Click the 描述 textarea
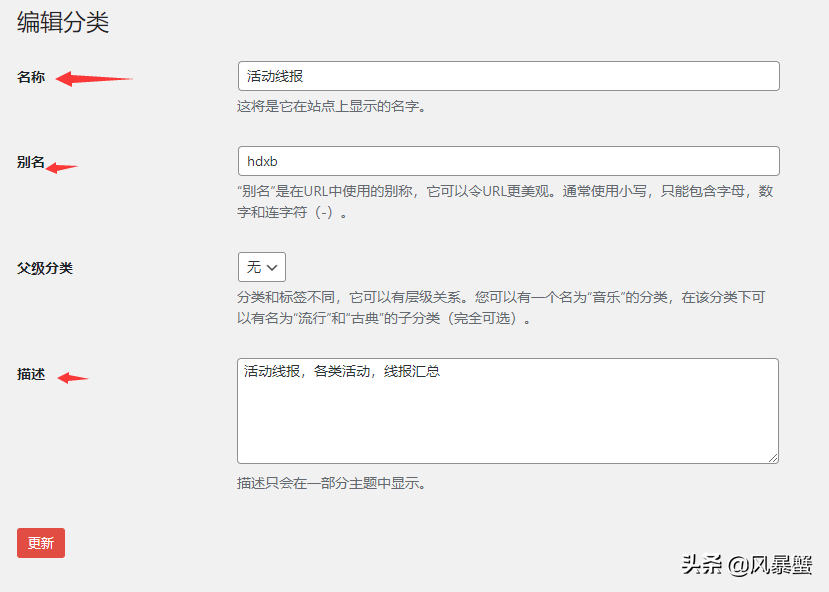The image size is (829, 592). (508, 411)
